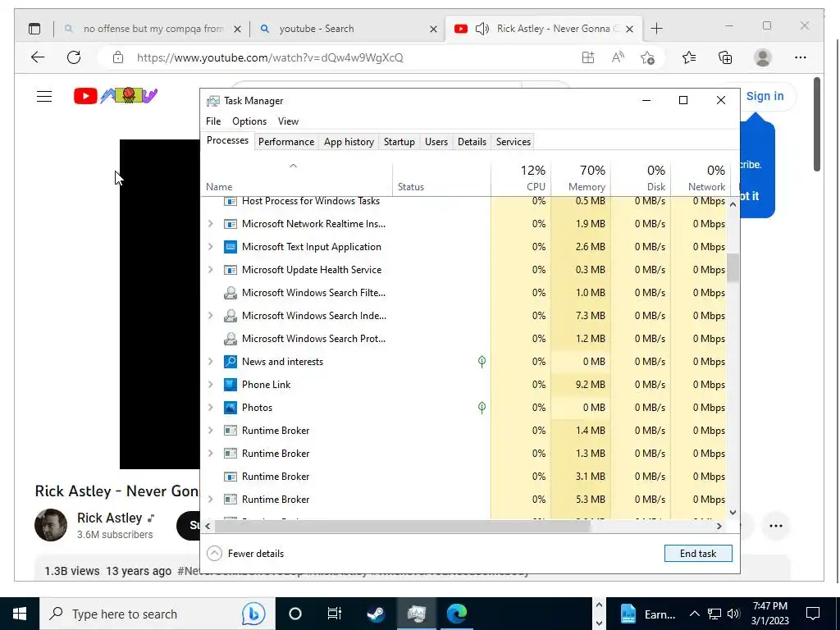Viewport: 840px width, 630px height.
Task: Click the YouTube logo
Action: (x=116, y=96)
